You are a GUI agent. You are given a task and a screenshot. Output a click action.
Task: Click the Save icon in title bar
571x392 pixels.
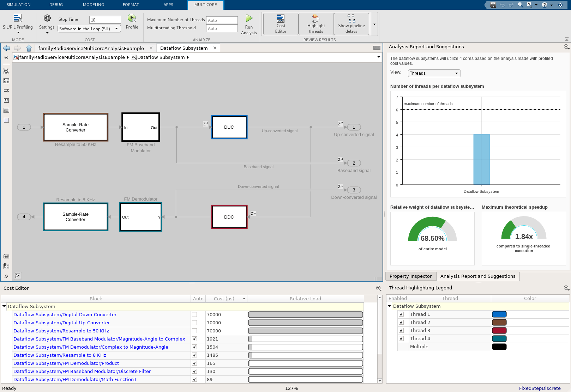493,5
